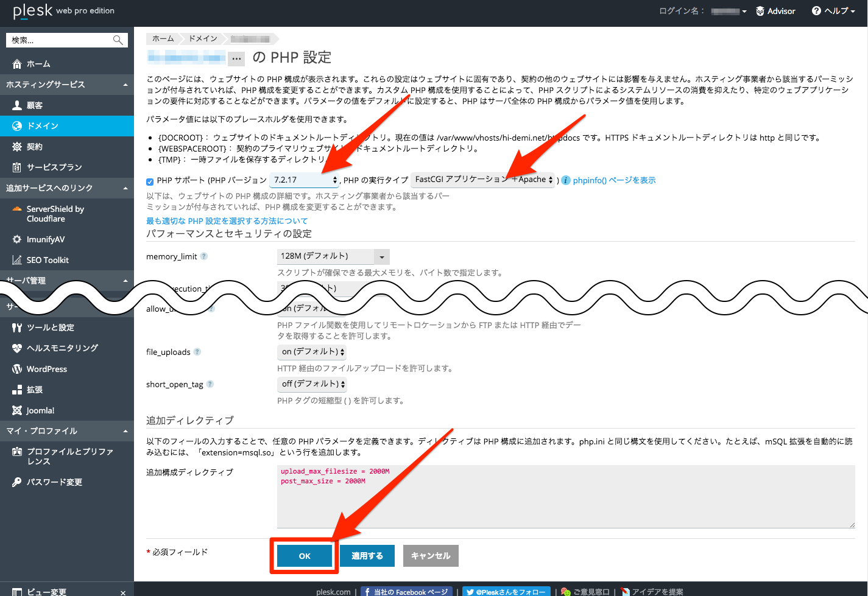Screen dimensions: 868x596
Task: Open the PHP version 7.2.17 dropdown
Action: tap(305, 180)
